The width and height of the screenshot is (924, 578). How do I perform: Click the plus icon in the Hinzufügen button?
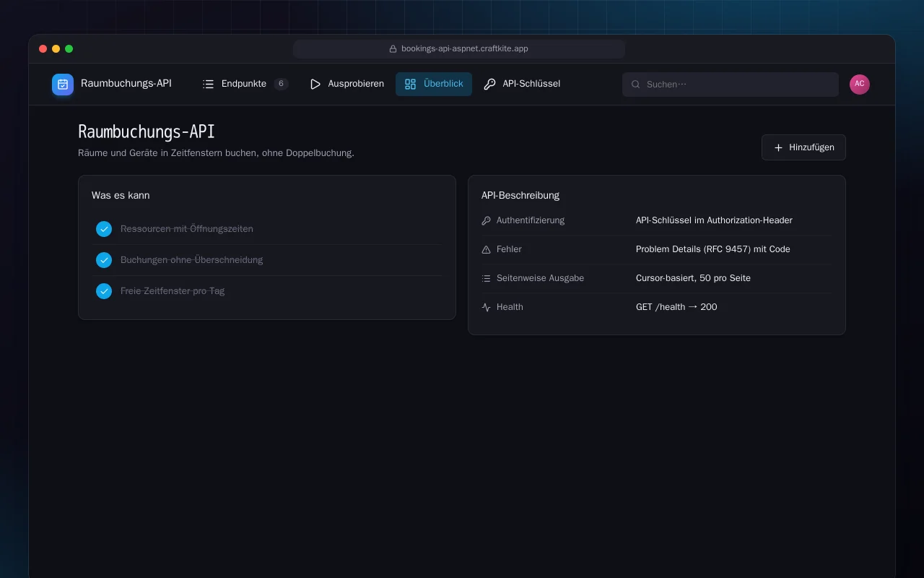(x=778, y=147)
